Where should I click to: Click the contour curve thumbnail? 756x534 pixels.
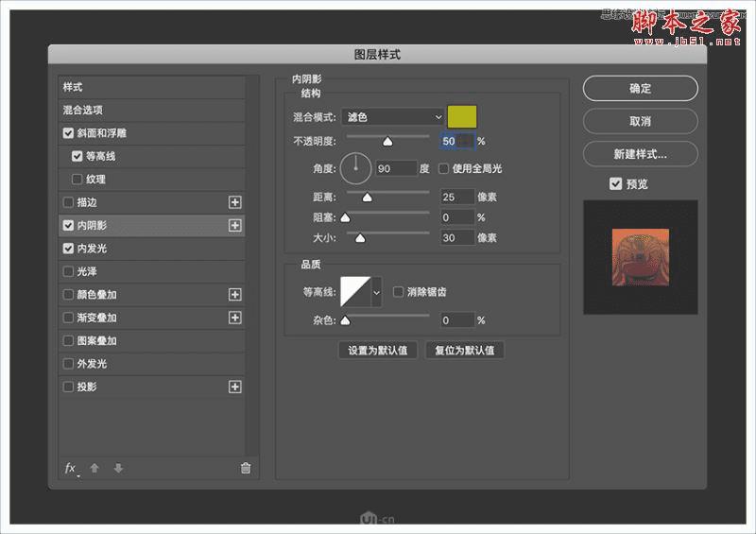point(355,292)
